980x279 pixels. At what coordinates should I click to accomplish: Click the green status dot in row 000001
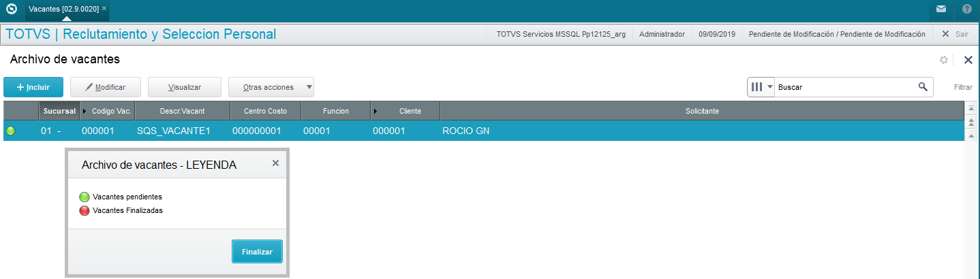(10, 131)
